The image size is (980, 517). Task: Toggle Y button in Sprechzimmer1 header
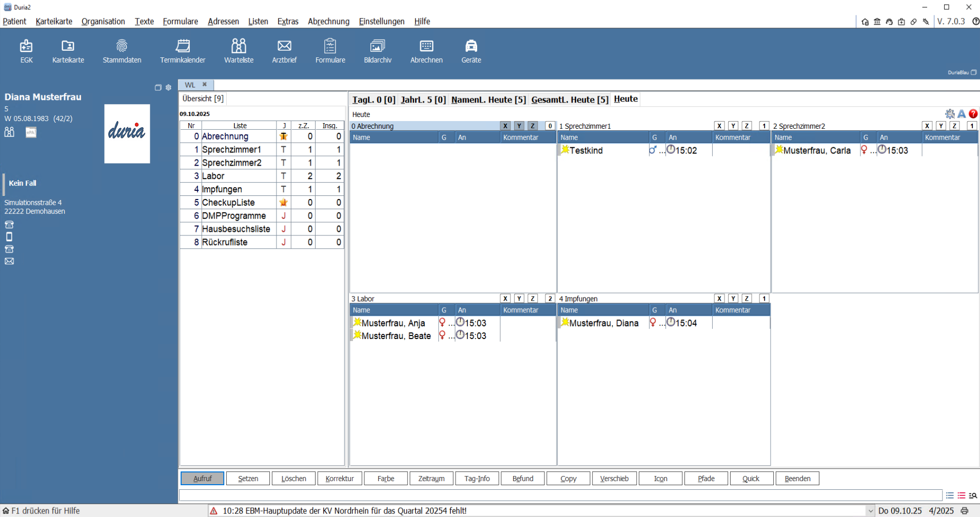coord(733,126)
